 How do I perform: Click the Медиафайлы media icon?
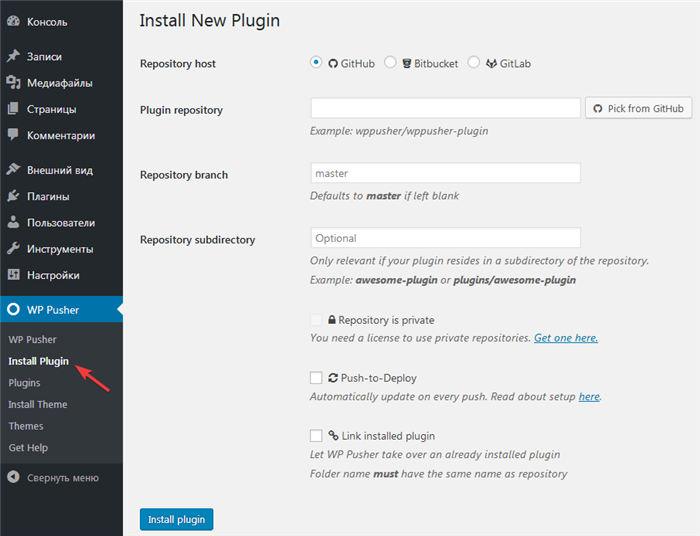point(13,82)
